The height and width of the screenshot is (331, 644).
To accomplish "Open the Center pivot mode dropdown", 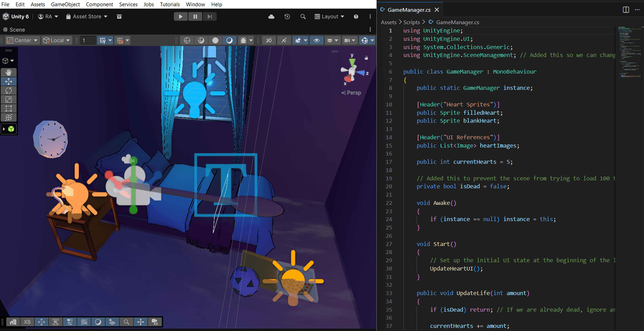I will point(23,40).
